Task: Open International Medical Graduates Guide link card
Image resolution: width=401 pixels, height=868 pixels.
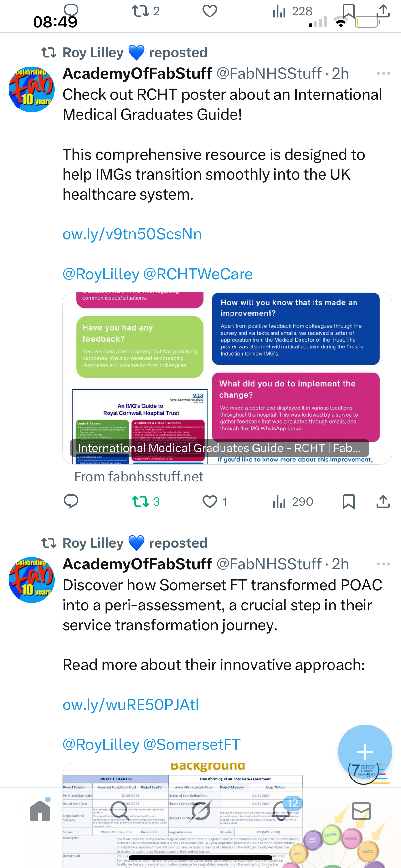Action: point(227,378)
